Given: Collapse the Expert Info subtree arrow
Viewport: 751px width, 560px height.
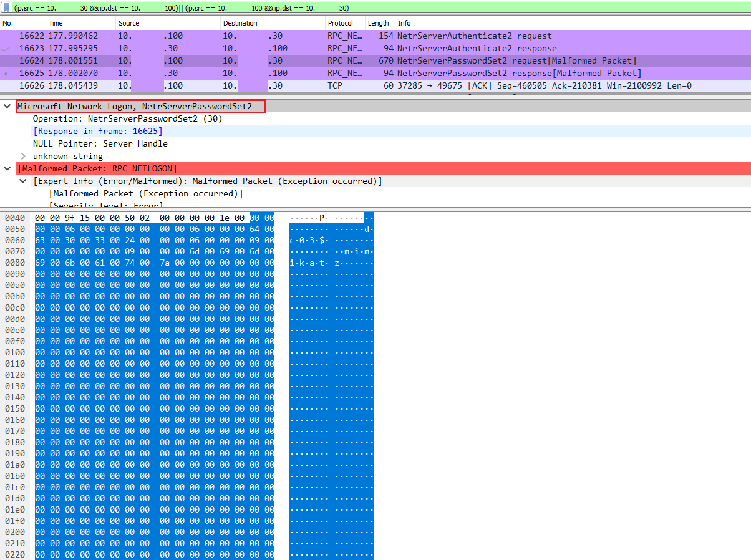Looking at the screenshot, I should 24,181.
